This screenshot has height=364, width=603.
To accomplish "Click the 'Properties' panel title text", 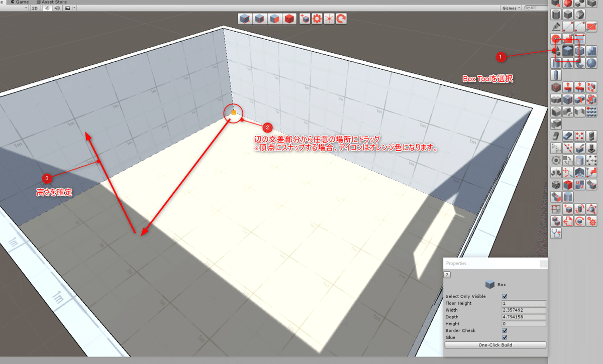I will click(456, 263).
